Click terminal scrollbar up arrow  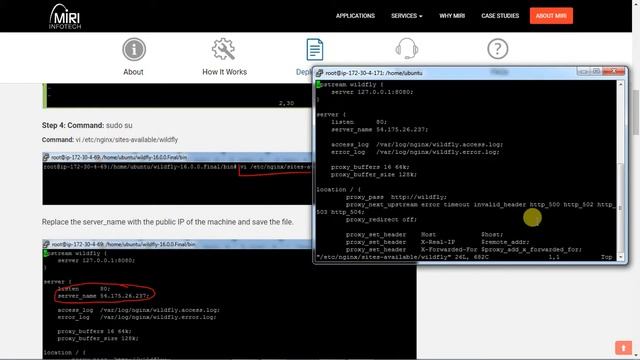point(621,84)
